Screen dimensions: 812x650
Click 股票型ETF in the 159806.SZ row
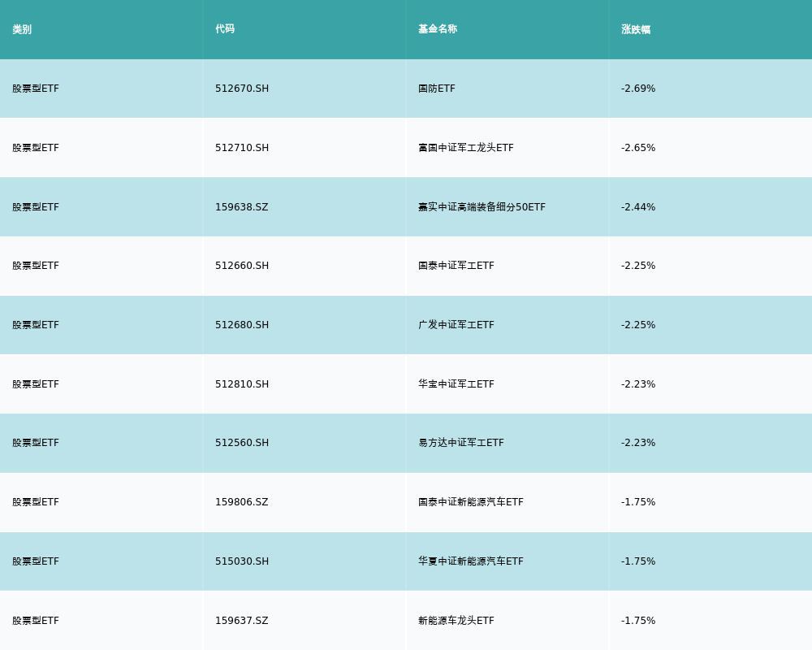point(36,502)
